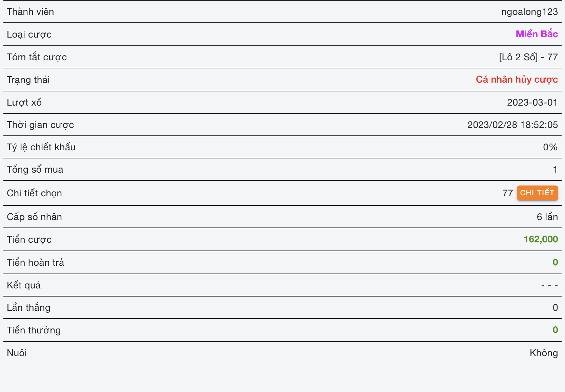This screenshot has height=392, width=565.
Task: Click the draw date 2023-03-01
Action: click(x=532, y=102)
